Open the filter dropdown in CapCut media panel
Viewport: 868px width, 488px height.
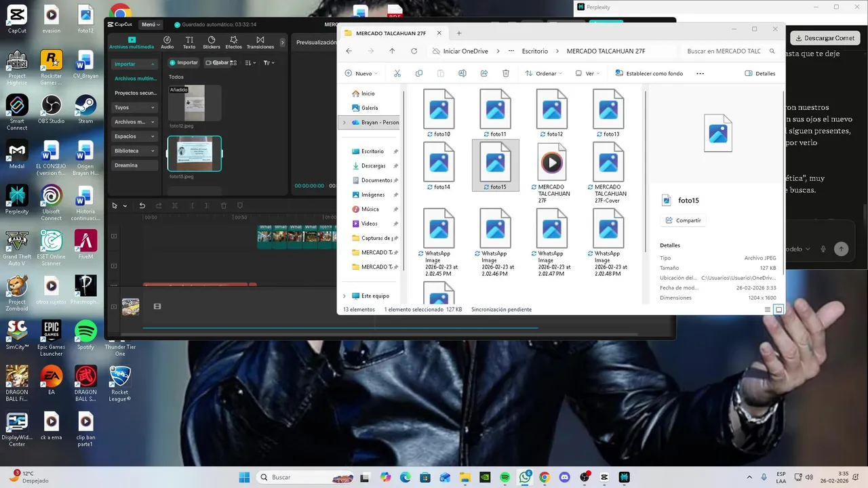click(269, 62)
